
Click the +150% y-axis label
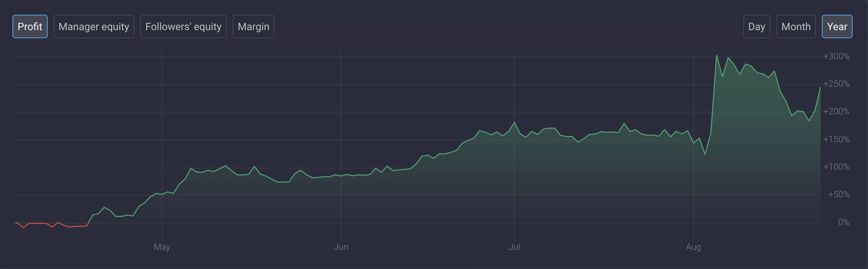(x=836, y=139)
